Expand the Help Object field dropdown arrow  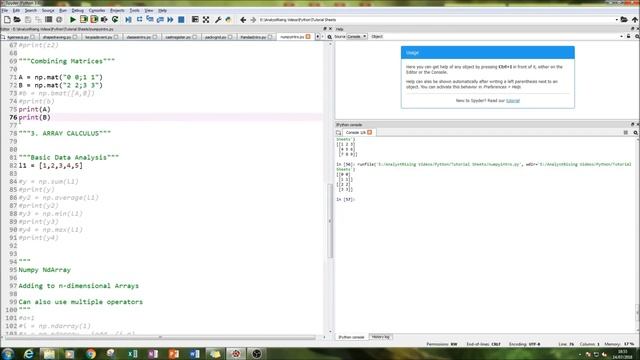click(x=622, y=37)
